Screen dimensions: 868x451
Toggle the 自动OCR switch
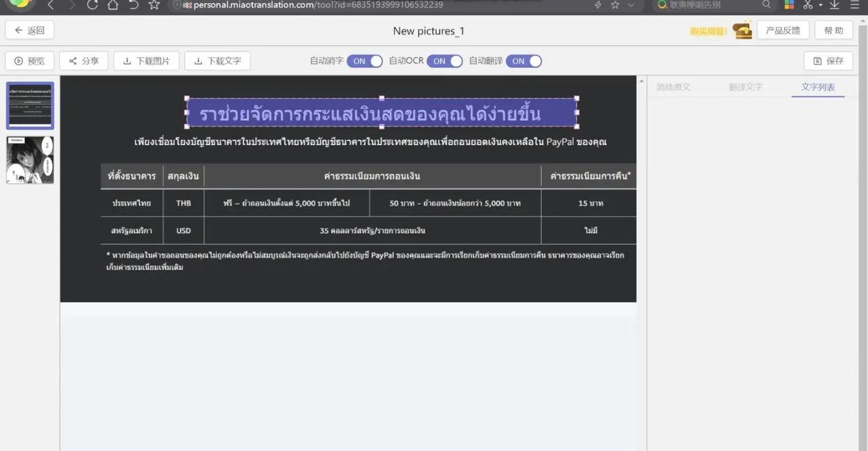445,61
